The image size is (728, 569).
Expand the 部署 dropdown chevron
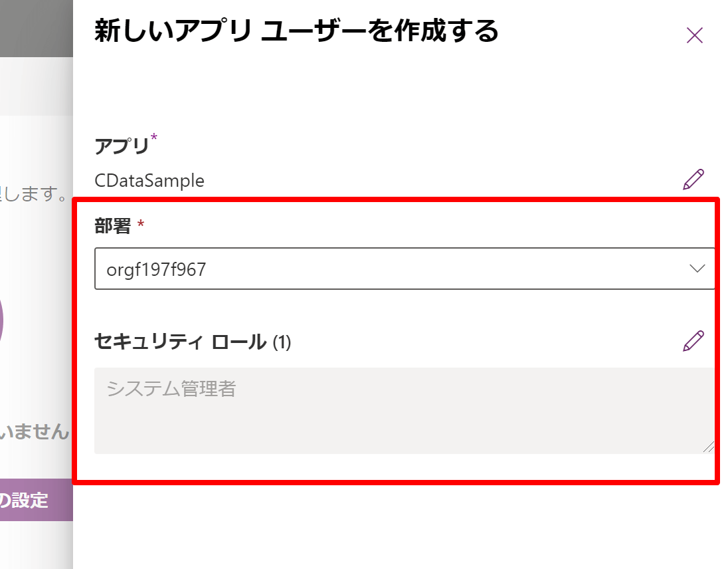[697, 269]
